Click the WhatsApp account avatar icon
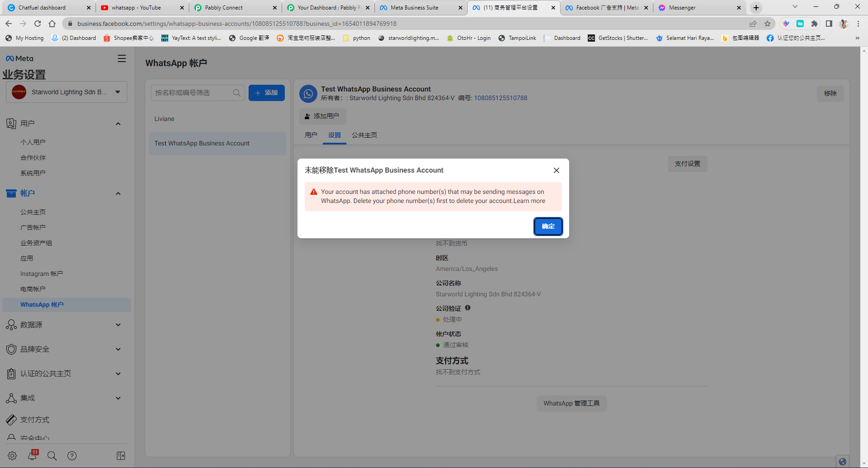Viewport: 868px width, 468px height. point(308,94)
